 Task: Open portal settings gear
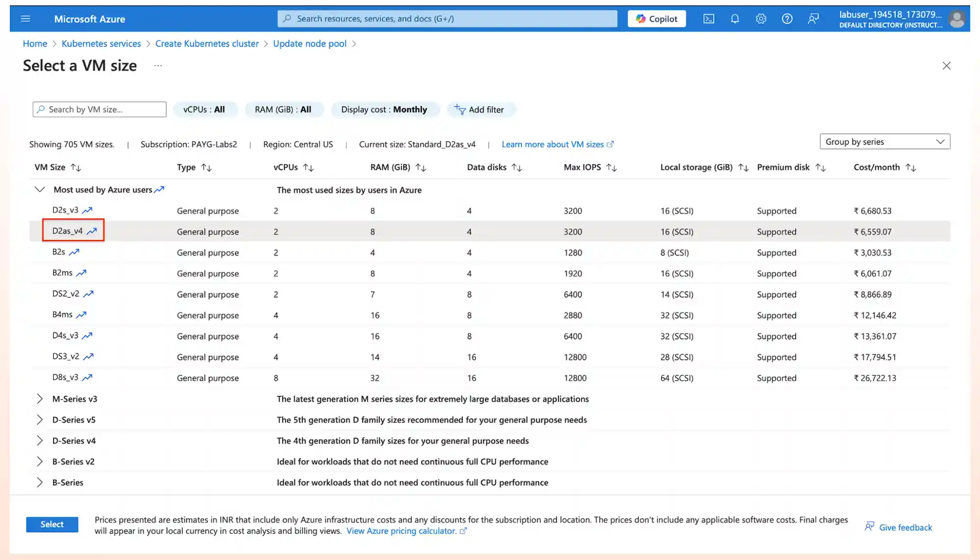pyautogui.click(x=760, y=19)
